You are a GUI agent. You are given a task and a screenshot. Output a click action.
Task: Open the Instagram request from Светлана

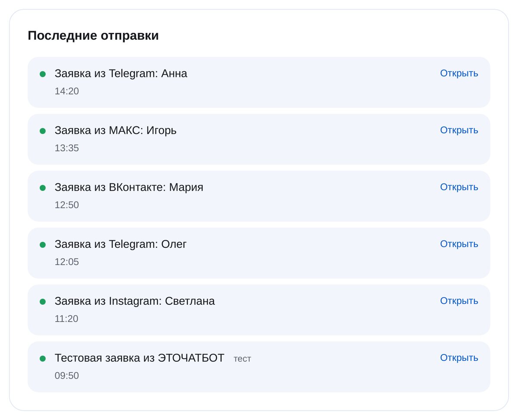(459, 301)
